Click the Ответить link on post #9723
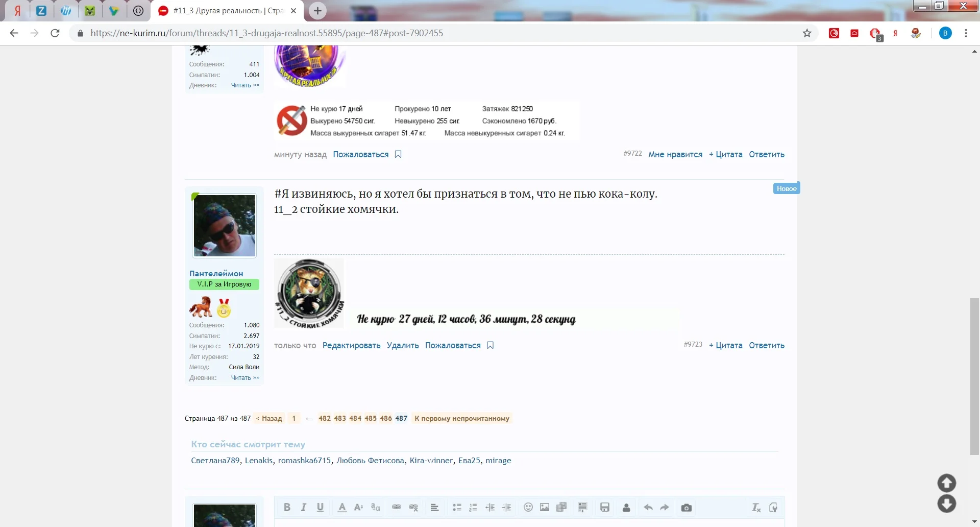 pos(766,345)
